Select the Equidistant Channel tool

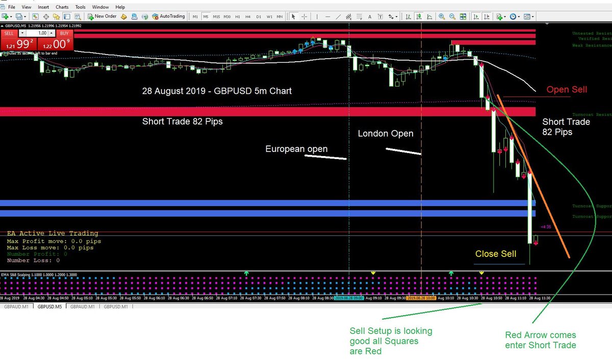[x=348, y=16]
